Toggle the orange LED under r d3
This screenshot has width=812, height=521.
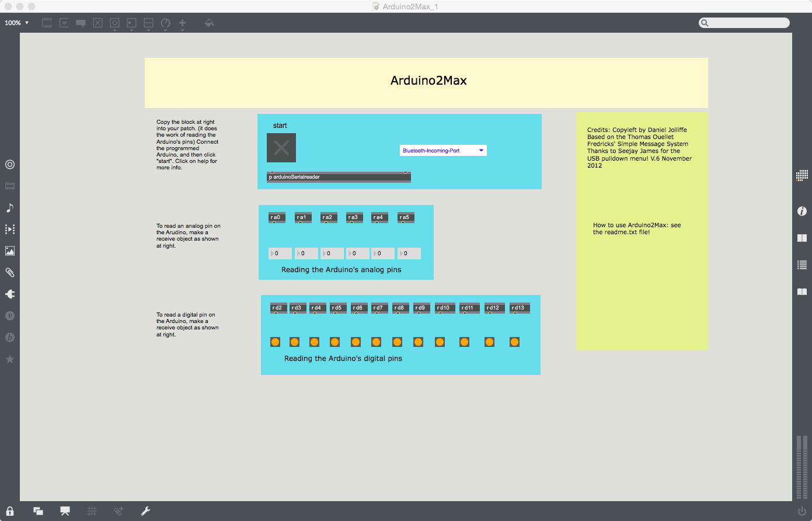tap(295, 342)
